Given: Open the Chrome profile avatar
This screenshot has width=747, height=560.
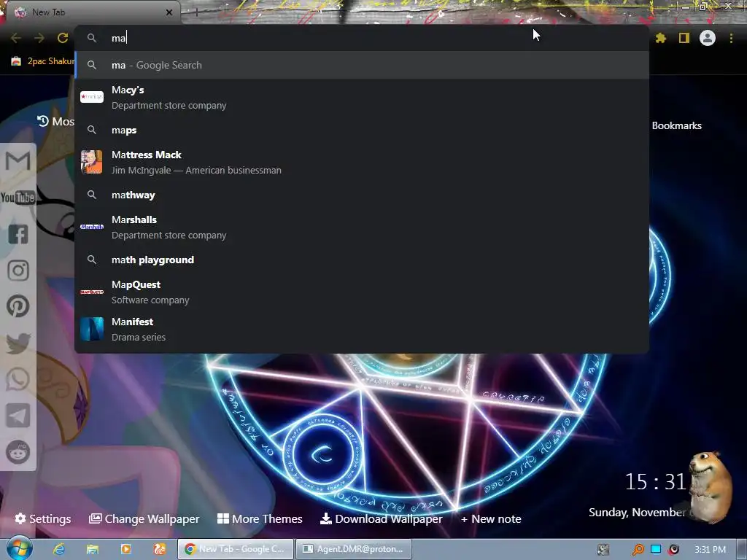Looking at the screenshot, I should coord(708,38).
